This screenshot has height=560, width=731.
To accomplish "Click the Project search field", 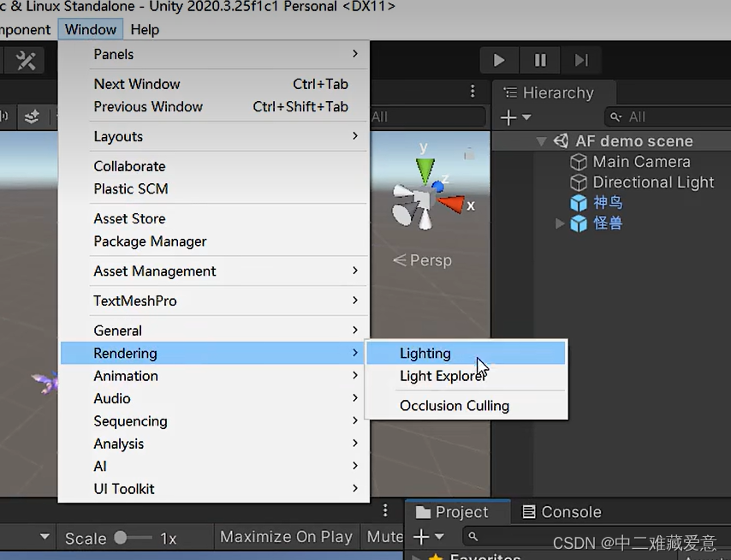I will tap(597, 536).
